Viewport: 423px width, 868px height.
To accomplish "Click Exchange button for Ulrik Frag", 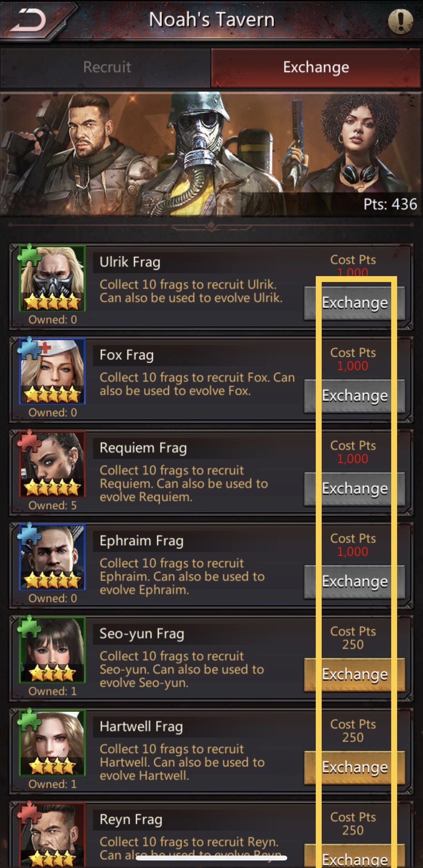I will click(354, 303).
